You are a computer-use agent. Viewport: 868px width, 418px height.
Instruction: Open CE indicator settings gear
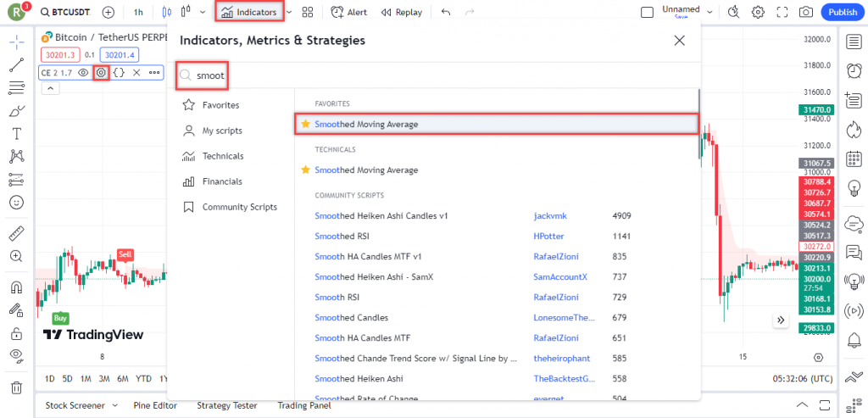pyautogui.click(x=101, y=73)
